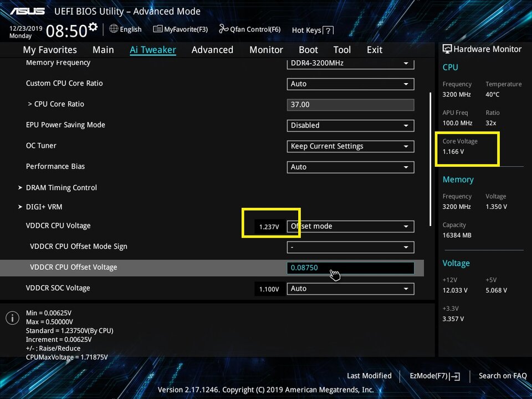The image size is (532, 399).
Task: Open the OC Tuner dropdown
Action: pos(350,146)
